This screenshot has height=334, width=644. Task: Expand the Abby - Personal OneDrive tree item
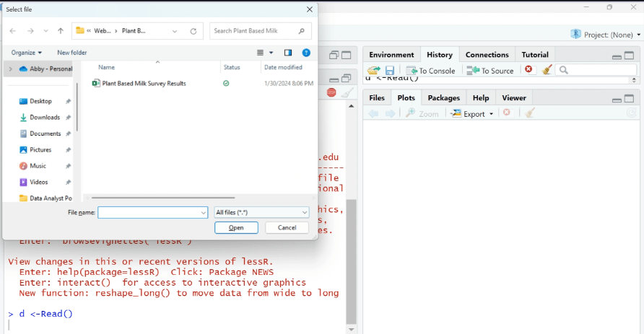(x=10, y=69)
